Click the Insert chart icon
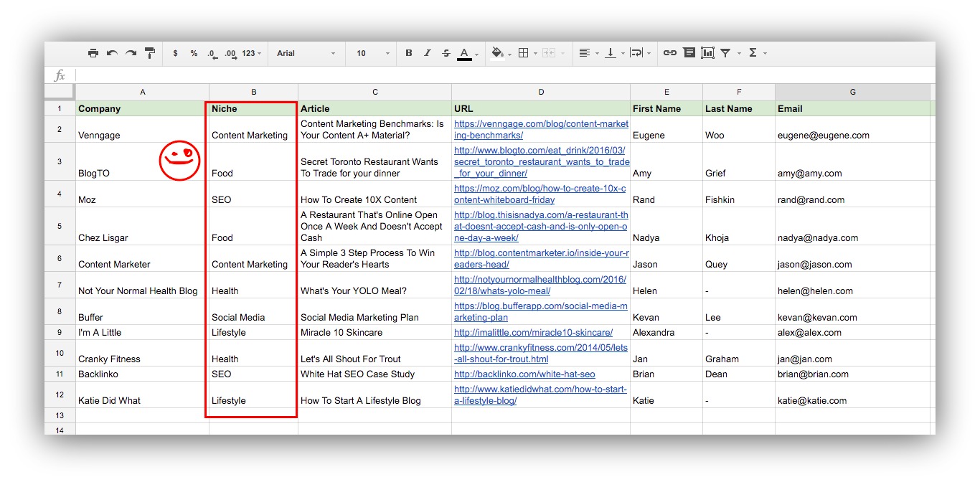 point(707,53)
